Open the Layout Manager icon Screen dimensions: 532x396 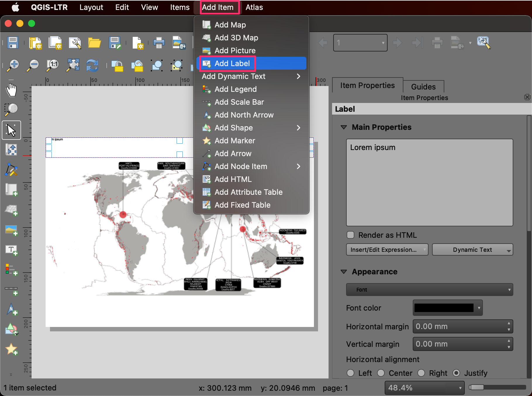coord(75,43)
